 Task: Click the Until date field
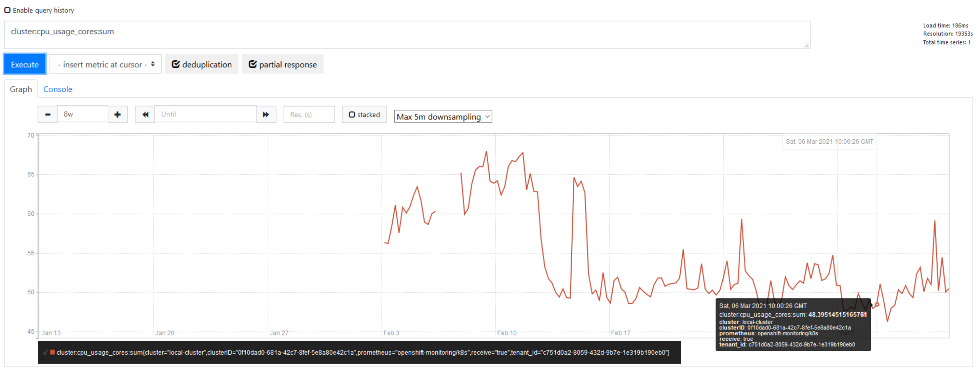205,114
